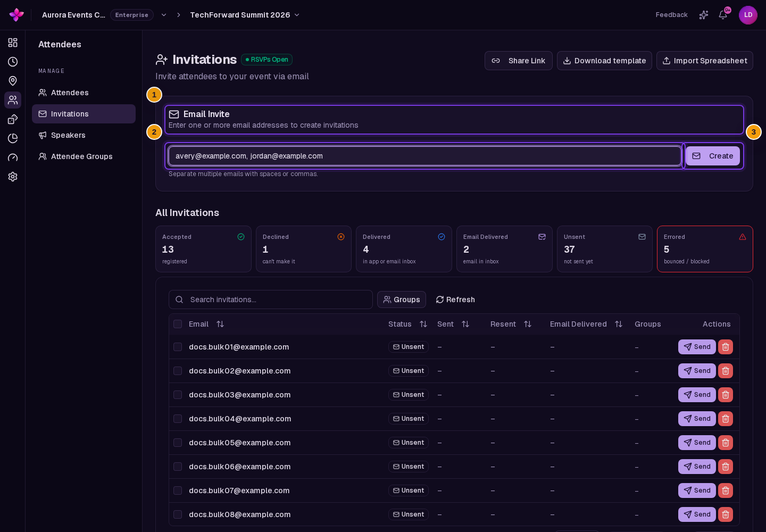Screen dimensions: 766x532
Task: Open Speakers in the Manage menu
Action: pyautogui.click(x=84, y=135)
